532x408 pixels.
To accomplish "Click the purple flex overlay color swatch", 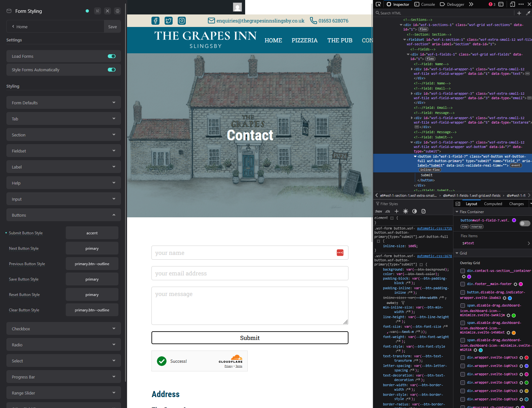I will 514,220.
